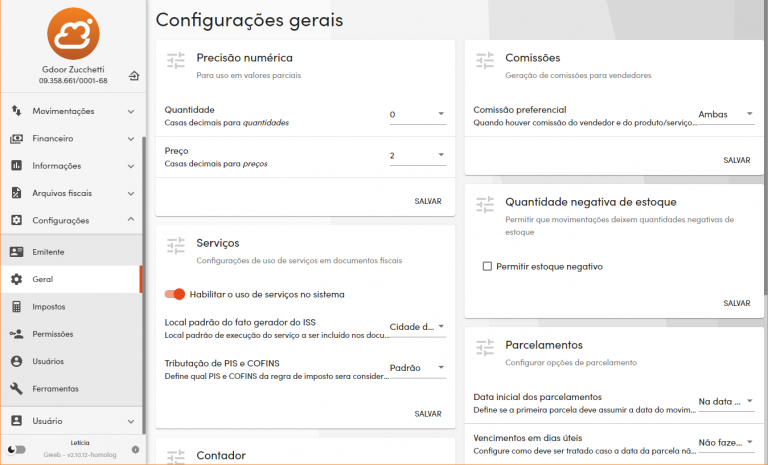The height and width of the screenshot is (465, 768).
Task: Toggle the dark mode switch beside Leticia
Action: pos(16,449)
